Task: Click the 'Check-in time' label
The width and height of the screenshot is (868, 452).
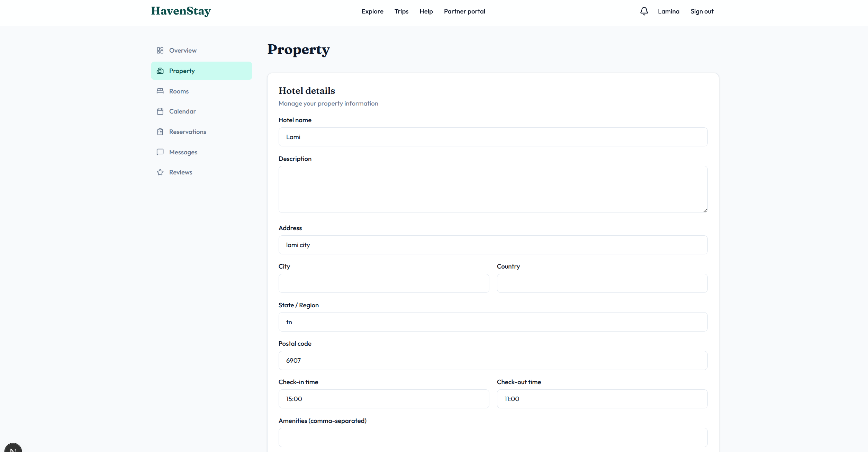Action: [298, 382]
